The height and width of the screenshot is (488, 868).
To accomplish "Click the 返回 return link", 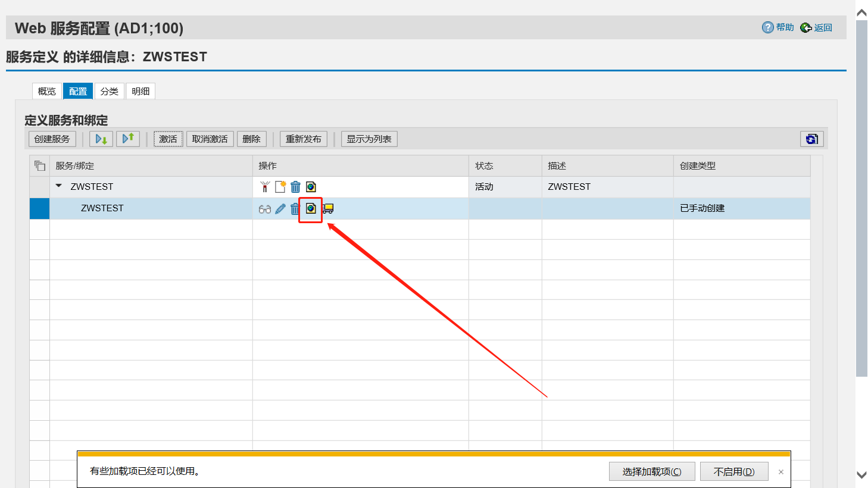I will tap(816, 27).
